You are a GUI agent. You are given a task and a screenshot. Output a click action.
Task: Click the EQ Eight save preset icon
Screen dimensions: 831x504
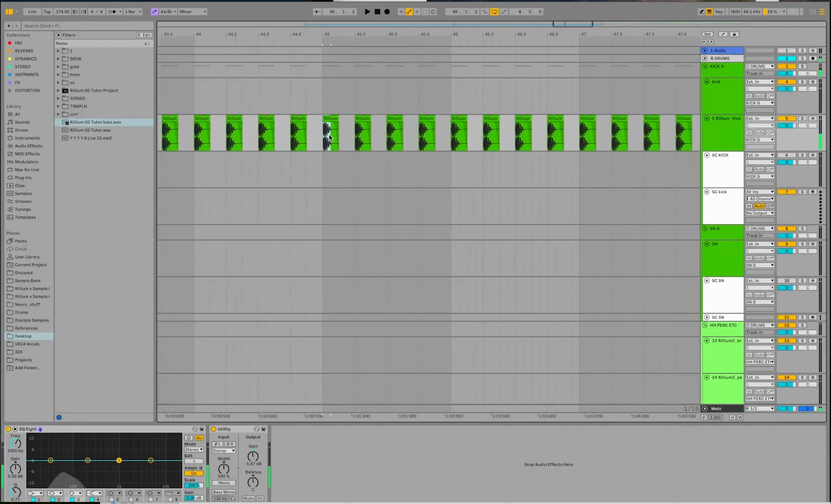tap(202, 429)
